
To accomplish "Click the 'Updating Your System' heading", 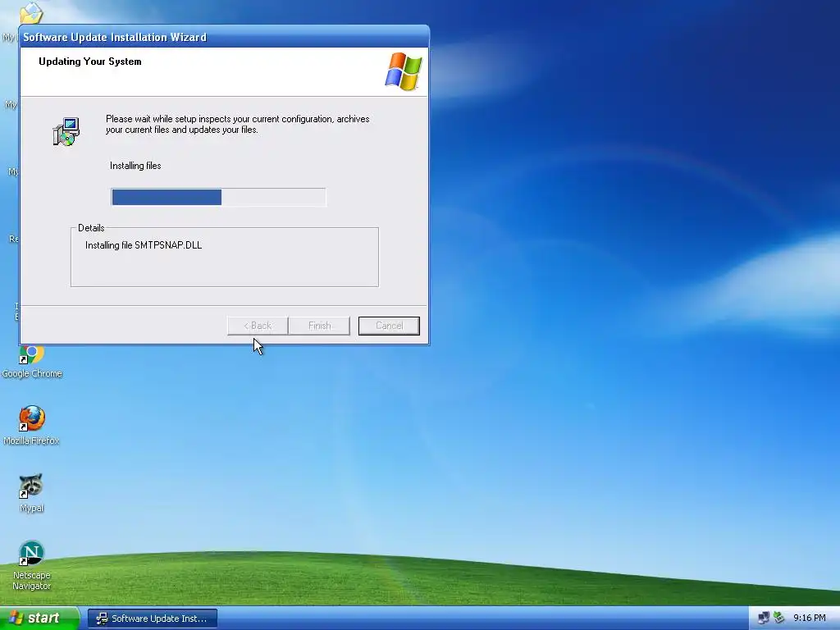I will point(90,62).
